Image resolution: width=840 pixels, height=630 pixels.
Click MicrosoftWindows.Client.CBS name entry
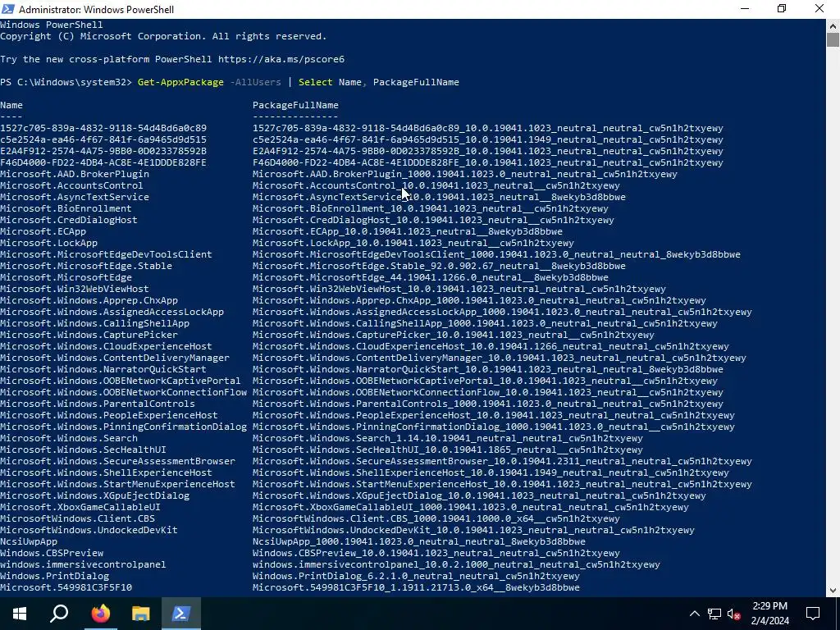[x=78, y=518]
